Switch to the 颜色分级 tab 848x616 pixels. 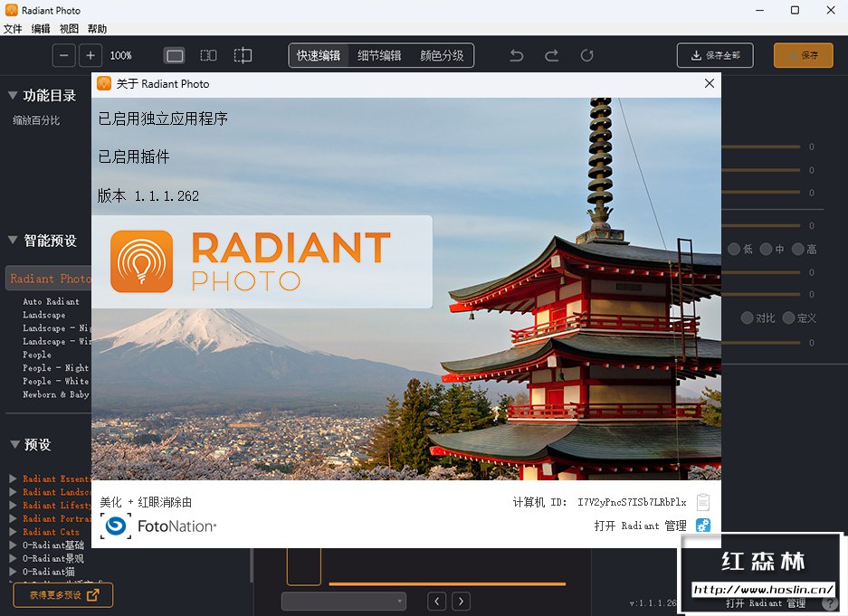(442, 56)
